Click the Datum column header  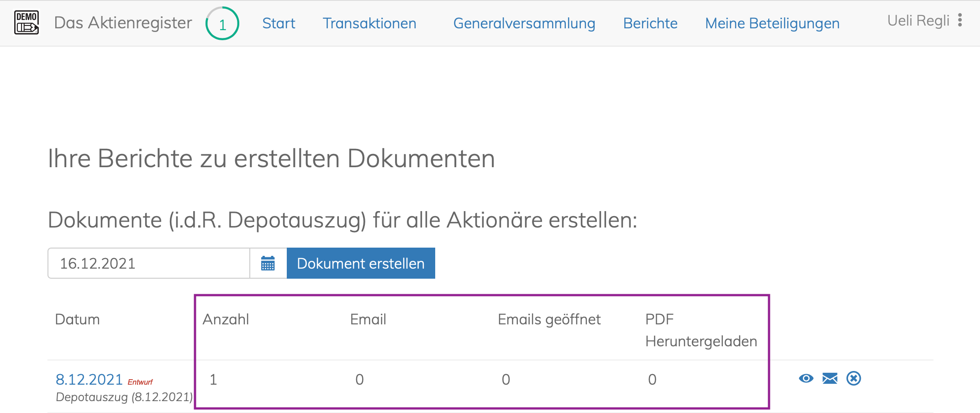pos(77,319)
